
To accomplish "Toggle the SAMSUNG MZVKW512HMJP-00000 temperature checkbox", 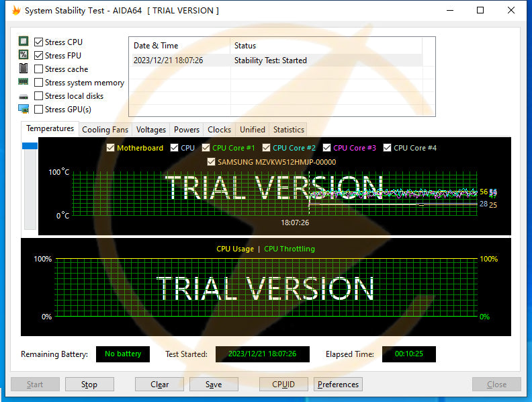I will pos(212,162).
